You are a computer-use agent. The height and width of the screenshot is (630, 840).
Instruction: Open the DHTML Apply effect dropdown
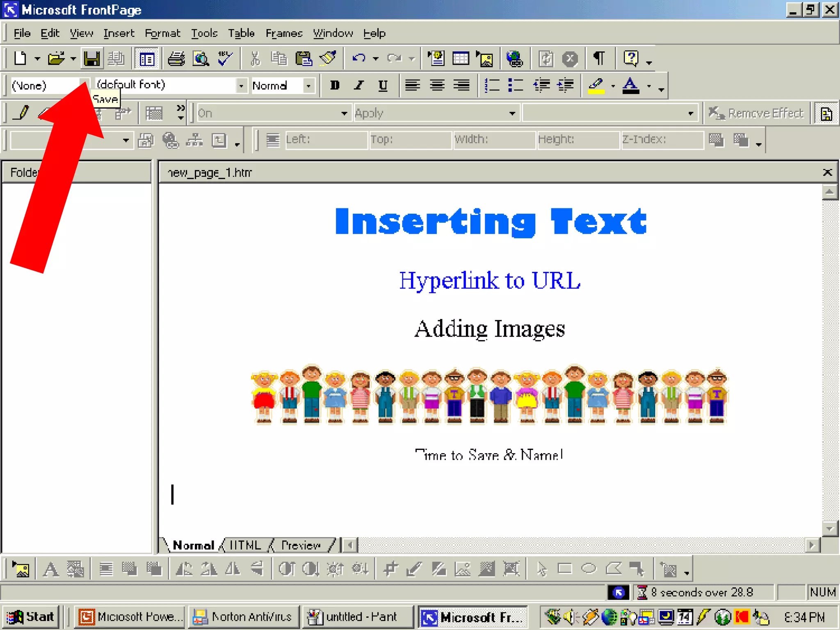click(x=512, y=113)
